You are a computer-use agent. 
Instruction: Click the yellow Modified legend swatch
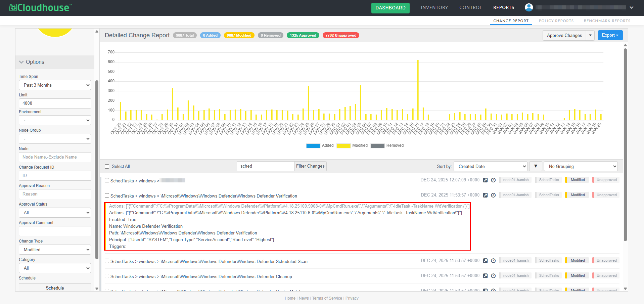click(x=343, y=145)
